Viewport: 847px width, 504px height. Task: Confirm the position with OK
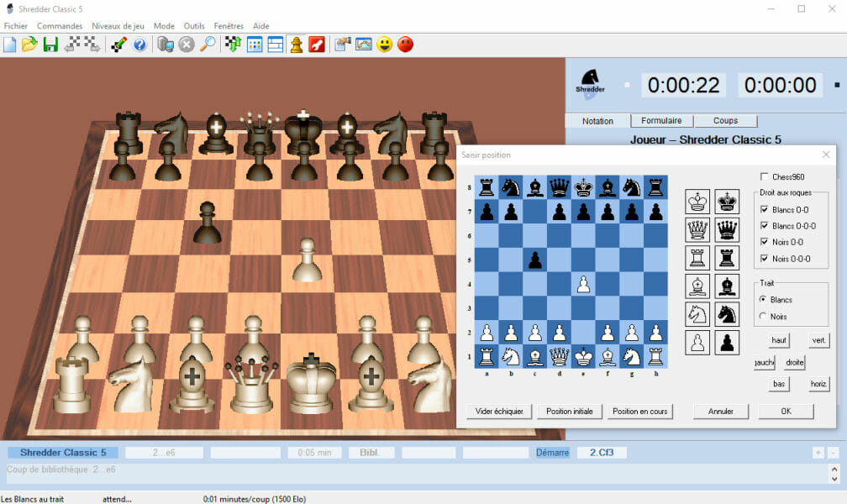tap(786, 411)
